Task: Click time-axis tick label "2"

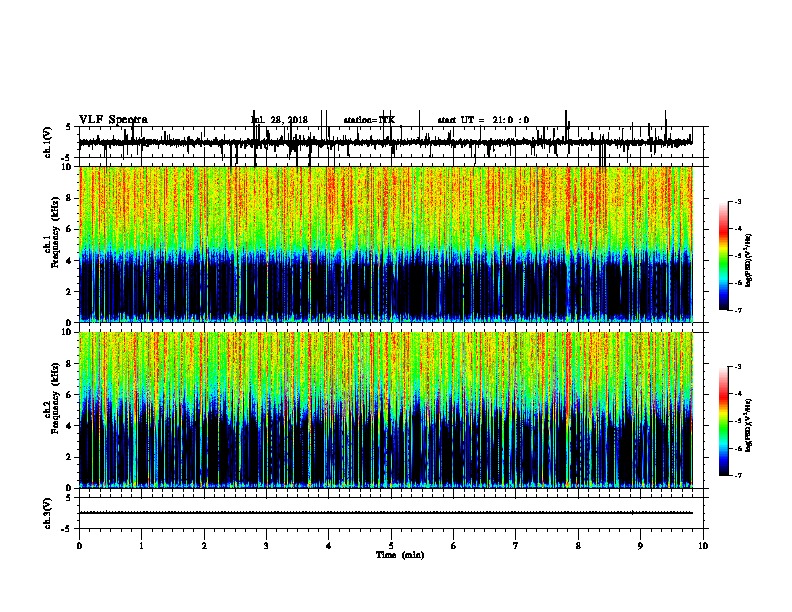Action: pyautogui.click(x=204, y=546)
